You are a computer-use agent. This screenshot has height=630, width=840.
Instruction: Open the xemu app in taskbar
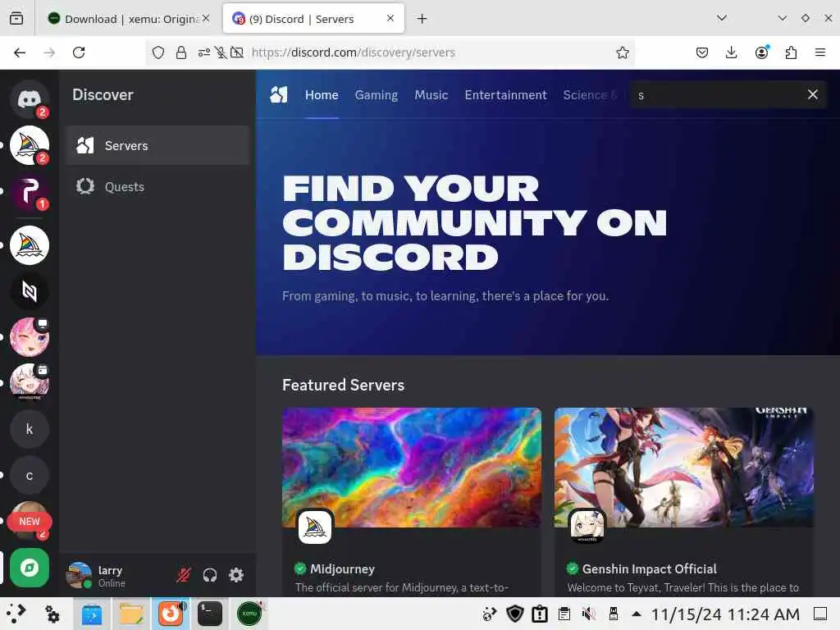pos(249,614)
